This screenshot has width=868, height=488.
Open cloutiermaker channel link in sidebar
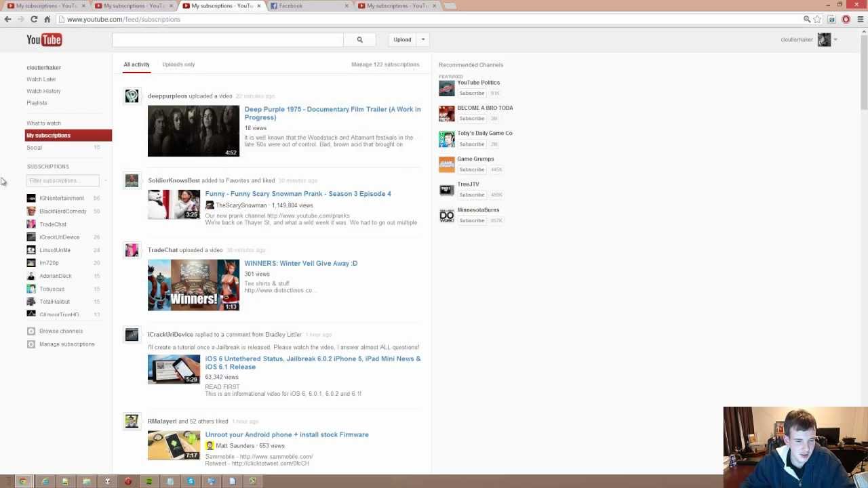[x=43, y=68]
